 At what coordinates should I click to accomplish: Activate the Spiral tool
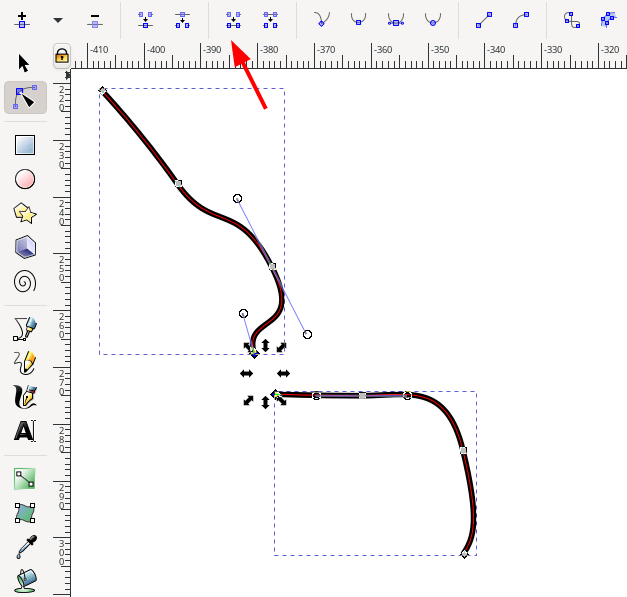[25, 281]
